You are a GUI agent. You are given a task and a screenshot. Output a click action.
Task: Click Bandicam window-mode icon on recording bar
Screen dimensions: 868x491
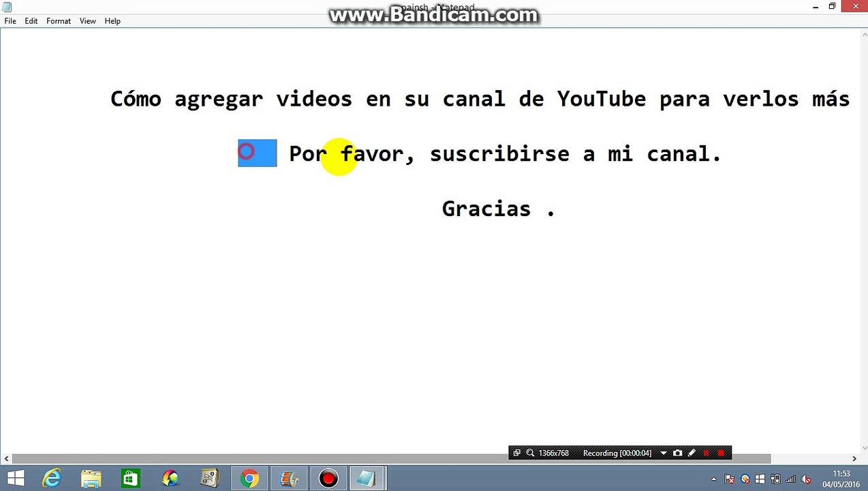[x=516, y=453]
